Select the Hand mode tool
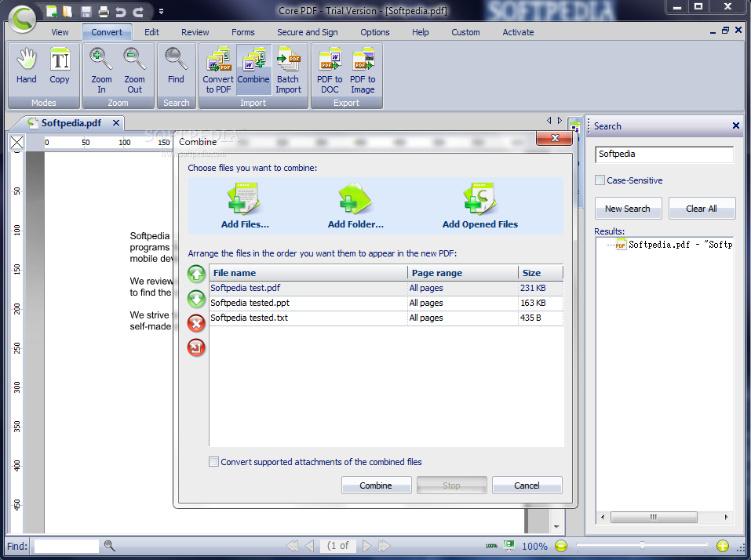The width and height of the screenshot is (751, 560). [x=27, y=67]
